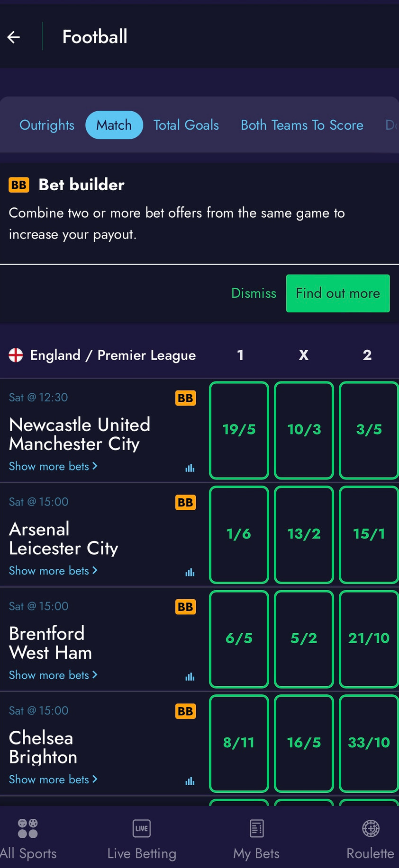Open stats icon for Newcastle United match
Screen dimensions: 399x868
(x=190, y=468)
